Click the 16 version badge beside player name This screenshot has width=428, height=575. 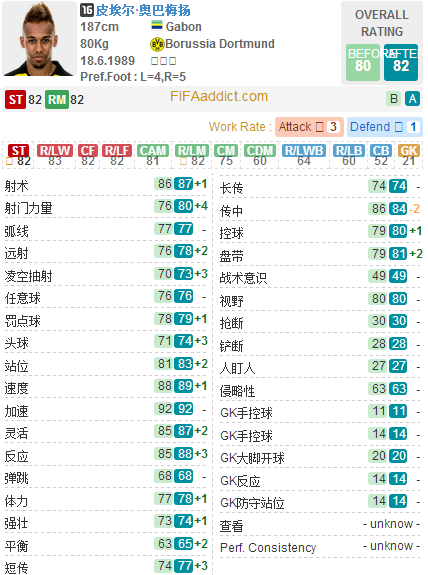[x=87, y=10]
